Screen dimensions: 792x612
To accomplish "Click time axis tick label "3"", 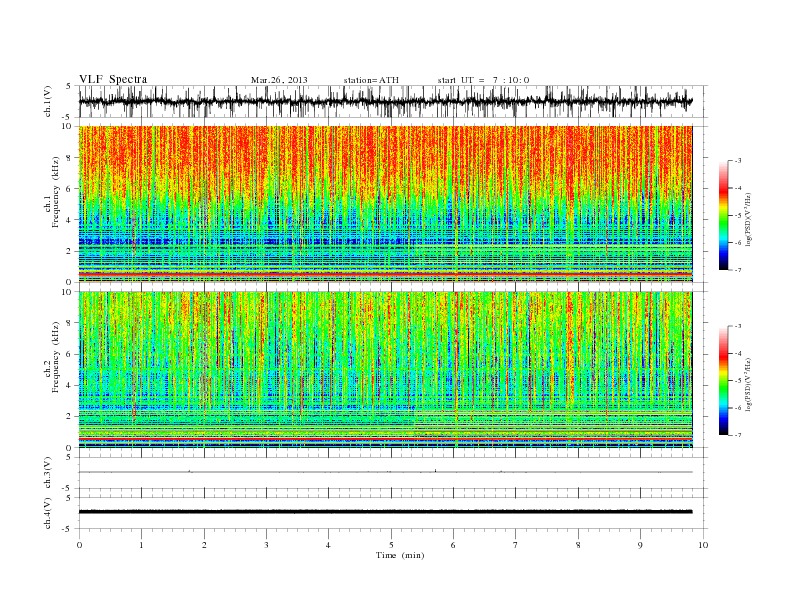I will pyautogui.click(x=266, y=545).
